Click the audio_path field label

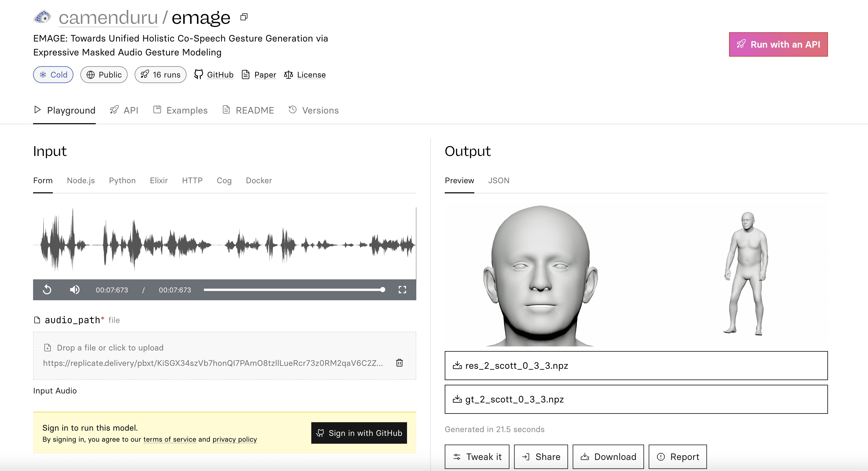(73, 320)
